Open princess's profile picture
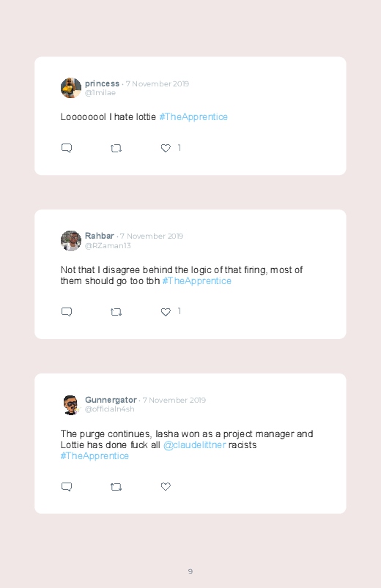Viewport: 381px width, 588px height. pyautogui.click(x=71, y=88)
